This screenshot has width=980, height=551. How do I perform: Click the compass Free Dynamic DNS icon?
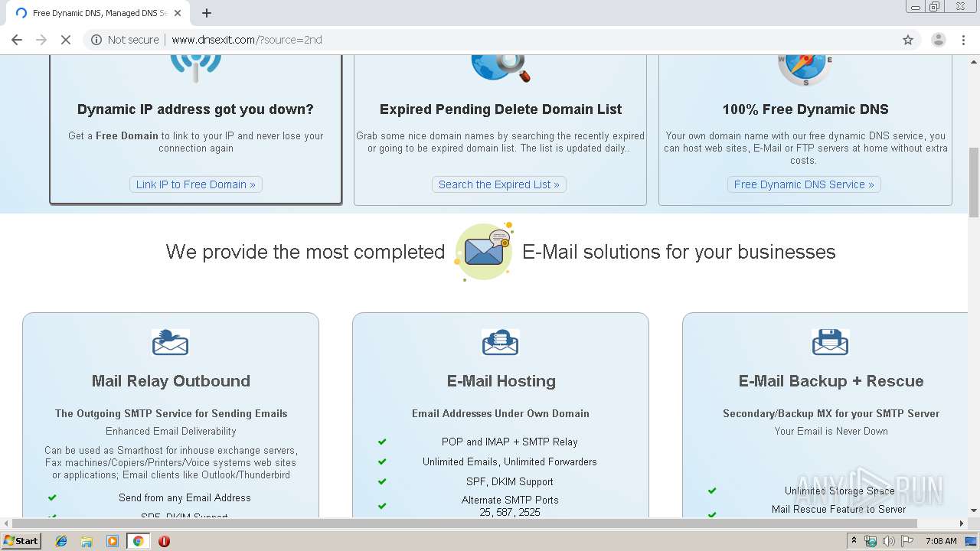(805, 69)
